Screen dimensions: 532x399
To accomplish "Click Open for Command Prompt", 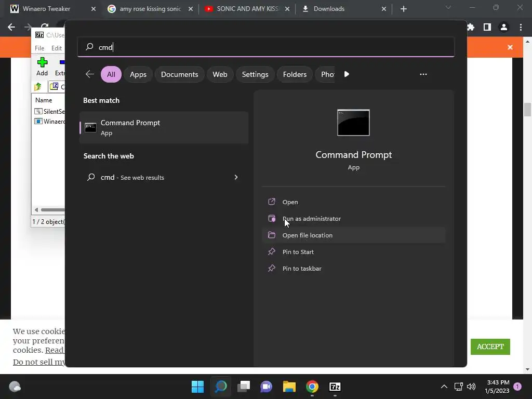I will (353, 202).
